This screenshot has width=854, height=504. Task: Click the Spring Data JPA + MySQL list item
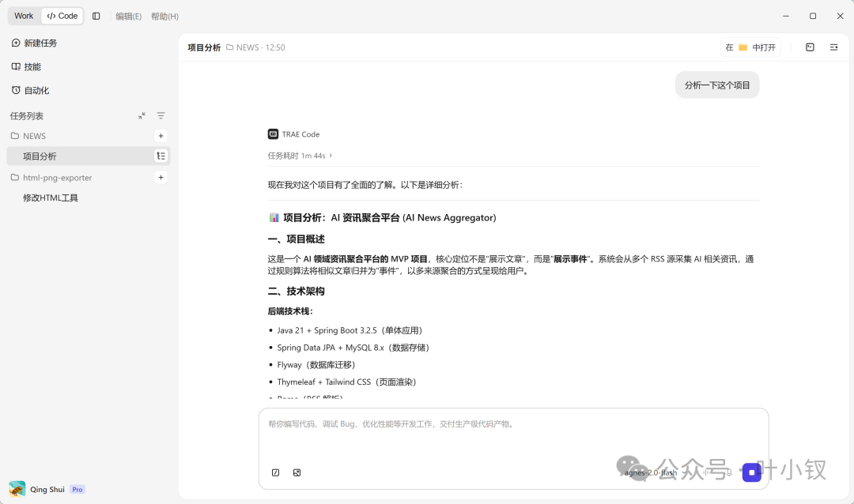(x=353, y=348)
